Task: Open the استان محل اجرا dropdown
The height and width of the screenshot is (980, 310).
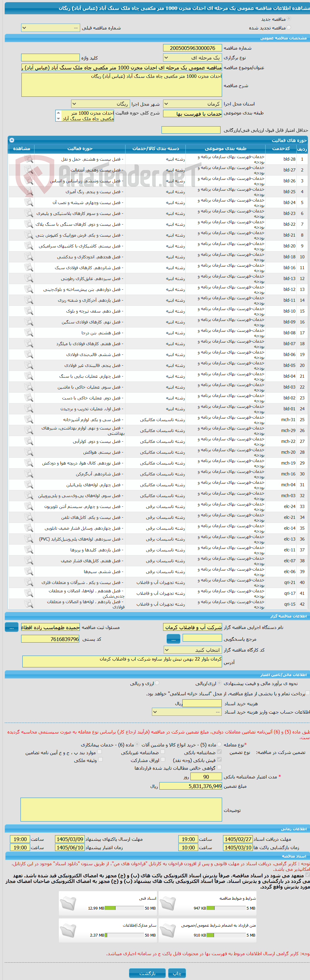Action: tap(192, 104)
